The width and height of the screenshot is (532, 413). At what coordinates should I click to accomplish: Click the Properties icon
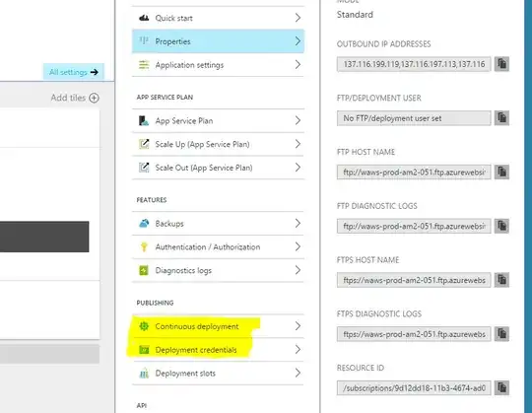pyautogui.click(x=144, y=41)
